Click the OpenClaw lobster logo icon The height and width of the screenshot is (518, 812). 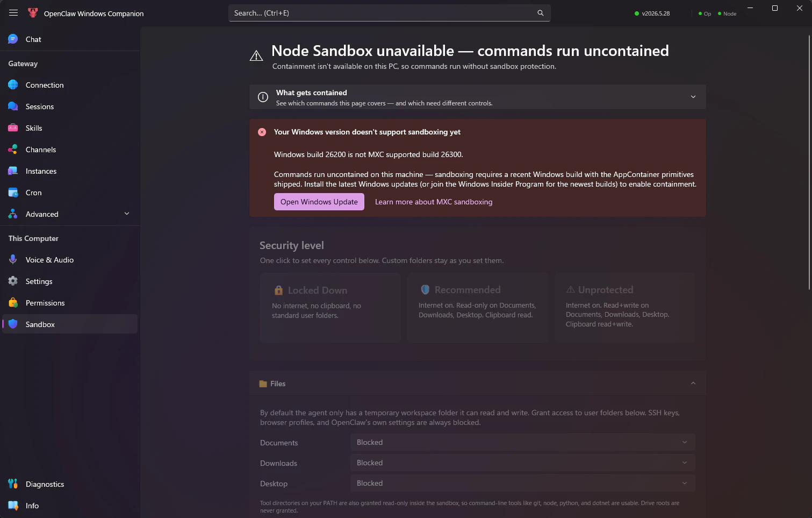(33, 13)
